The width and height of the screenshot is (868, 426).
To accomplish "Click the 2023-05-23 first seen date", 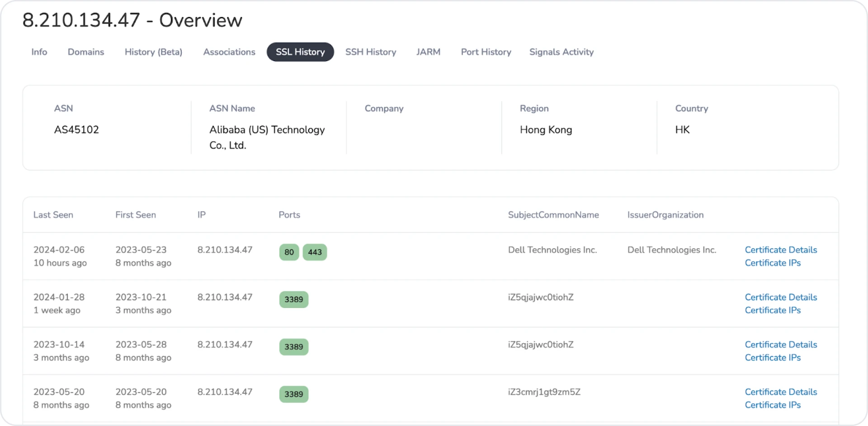I will pos(141,250).
